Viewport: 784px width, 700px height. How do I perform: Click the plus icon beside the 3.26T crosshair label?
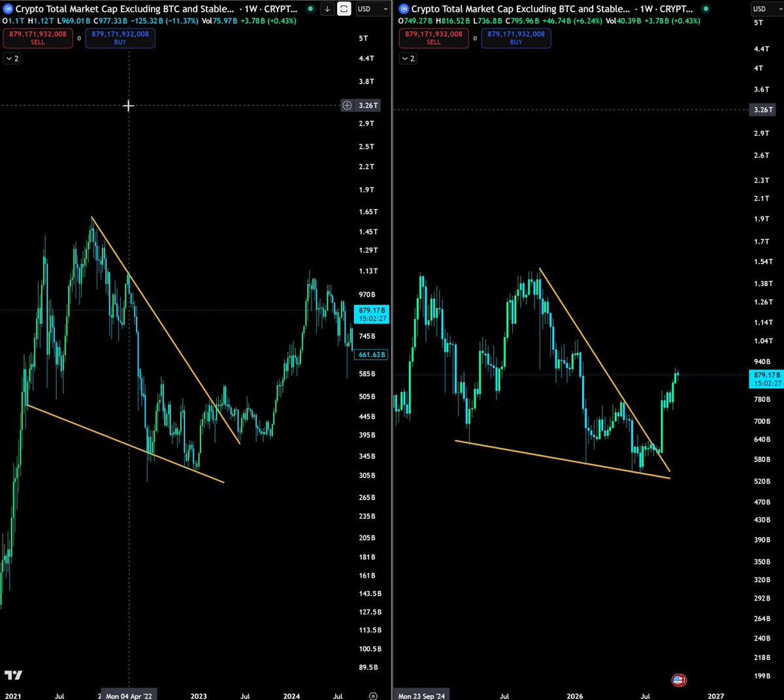pyautogui.click(x=347, y=105)
